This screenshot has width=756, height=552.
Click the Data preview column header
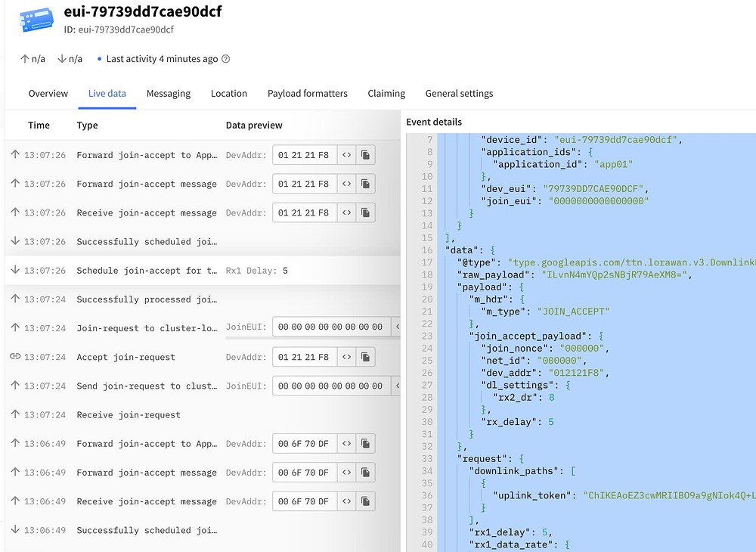[254, 126]
